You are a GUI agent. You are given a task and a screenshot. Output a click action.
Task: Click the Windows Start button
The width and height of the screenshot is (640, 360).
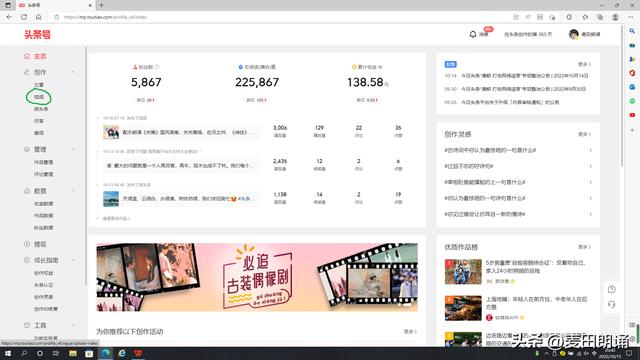click(x=8, y=353)
